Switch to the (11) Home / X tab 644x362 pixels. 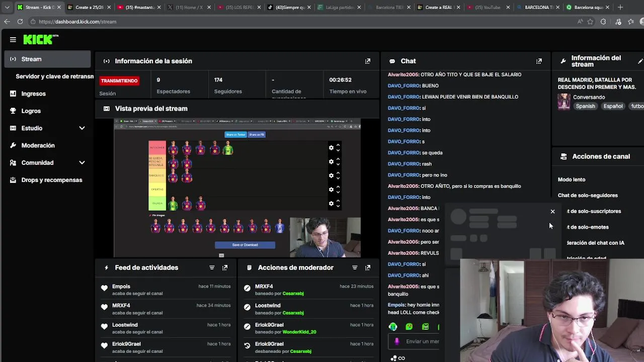(189, 8)
